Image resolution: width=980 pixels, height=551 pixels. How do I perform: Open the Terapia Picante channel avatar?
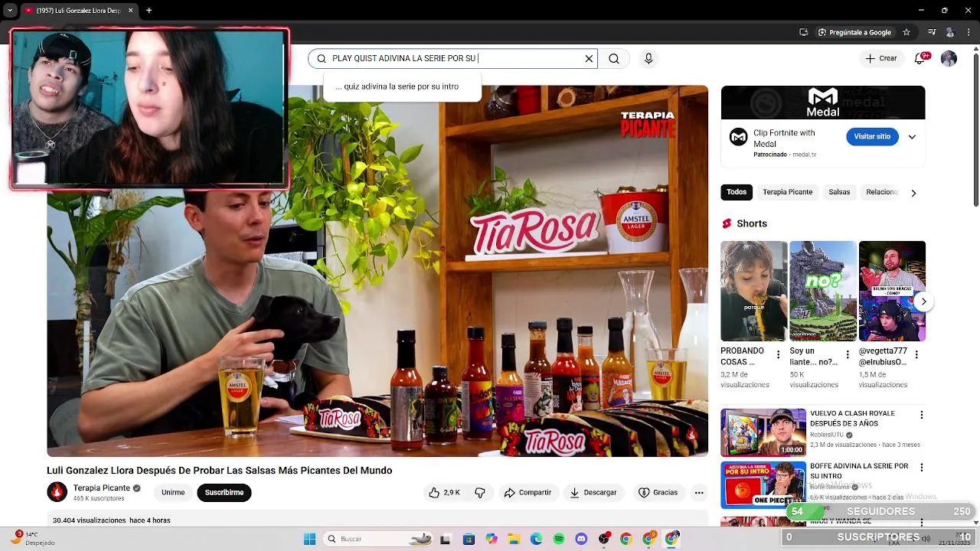point(57,492)
